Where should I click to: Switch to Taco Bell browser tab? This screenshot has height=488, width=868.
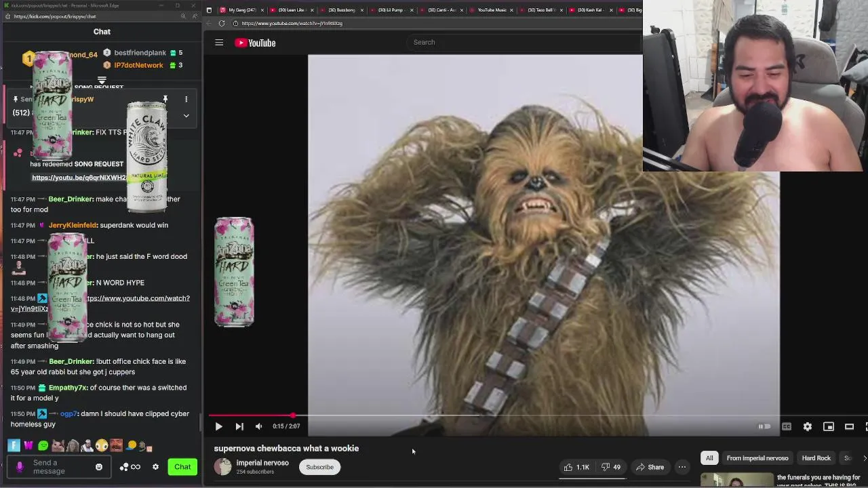pyautogui.click(x=540, y=10)
